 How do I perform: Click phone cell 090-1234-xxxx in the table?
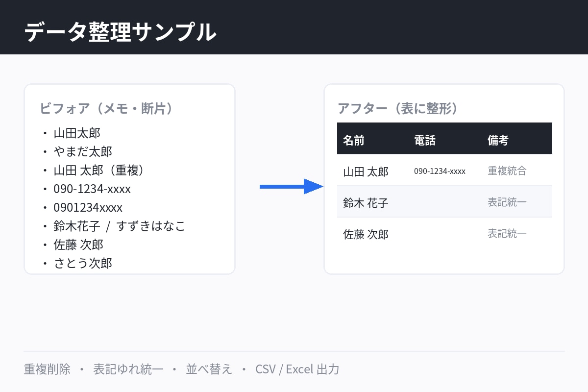[x=440, y=171]
